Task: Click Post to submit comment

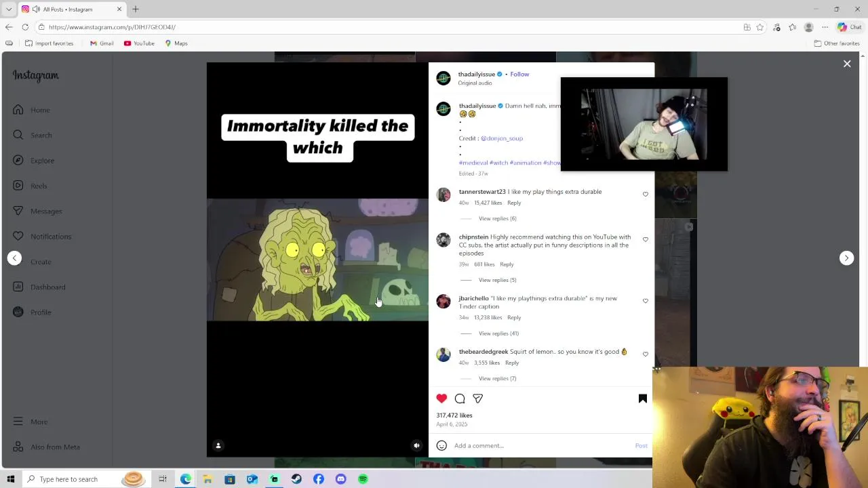Action: [x=641, y=445]
